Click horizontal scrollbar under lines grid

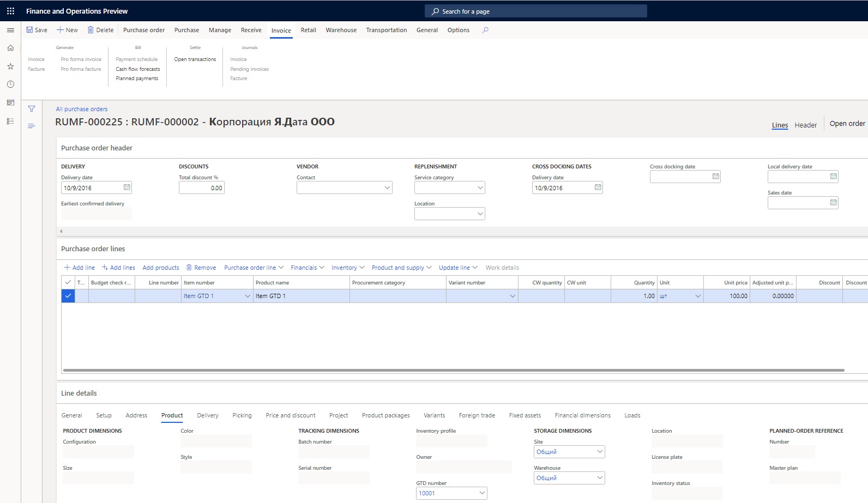(x=454, y=371)
